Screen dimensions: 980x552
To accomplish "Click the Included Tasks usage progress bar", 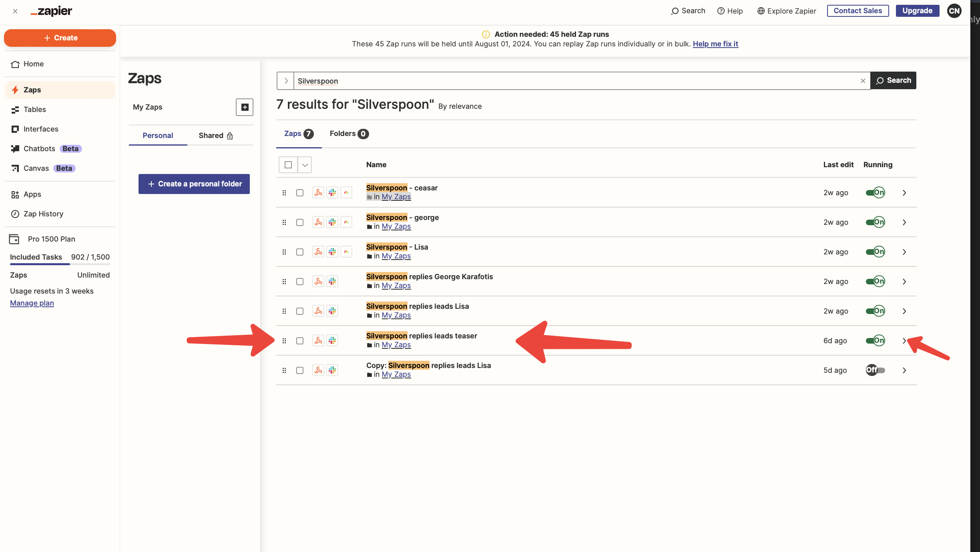I will tap(60, 264).
